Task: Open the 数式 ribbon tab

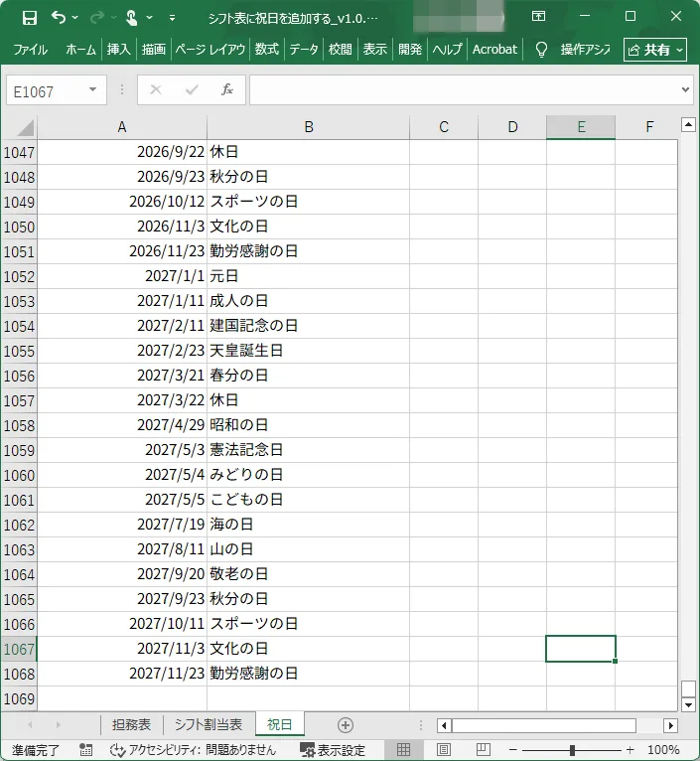Action: pos(267,50)
